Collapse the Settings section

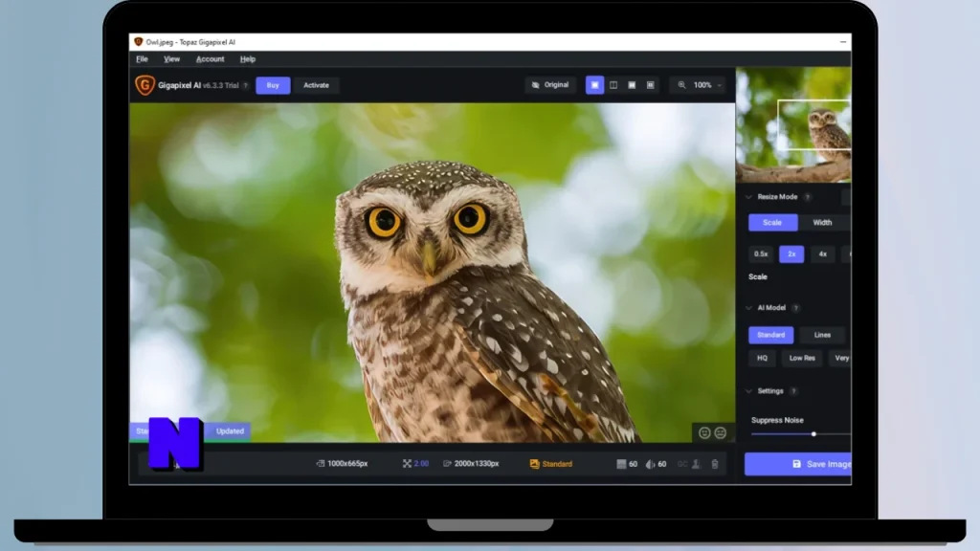[x=748, y=391]
